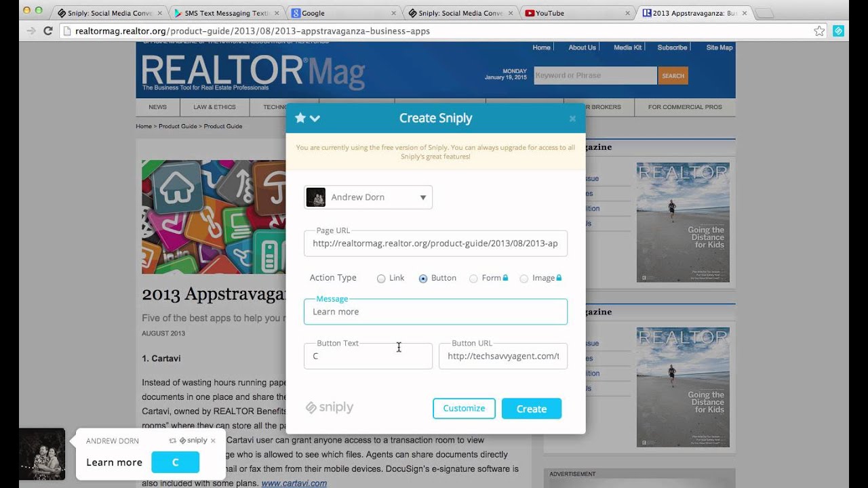Open a new browser tab
Viewport: 868px width, 488px height.
tap(764, 14)
